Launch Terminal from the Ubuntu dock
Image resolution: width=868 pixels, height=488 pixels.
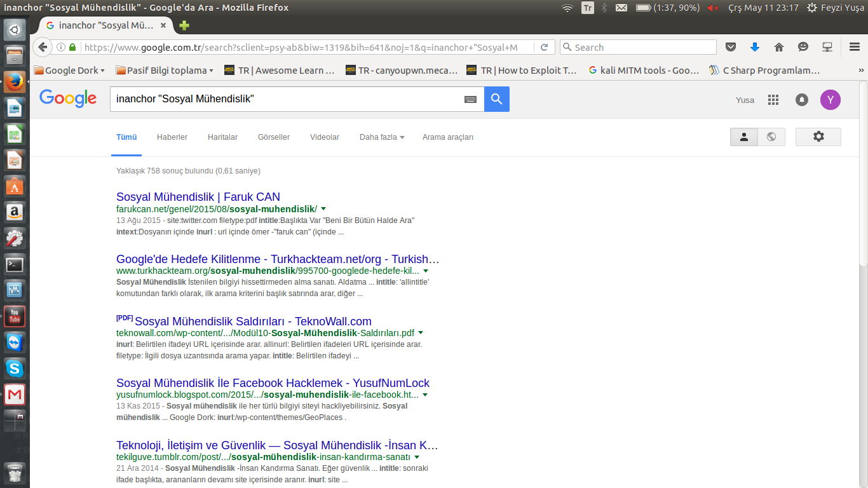tap(15, 264)
